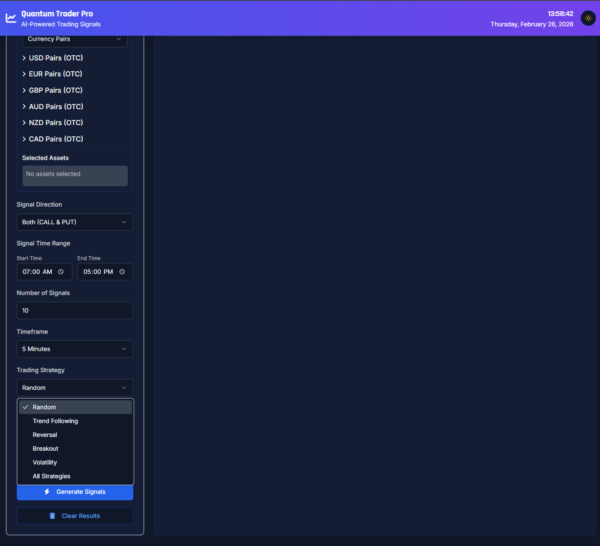This screenshot has height=546, width=600.
Task: Open the Signal Direction dropdown
Action: click(x=75, y=222)
